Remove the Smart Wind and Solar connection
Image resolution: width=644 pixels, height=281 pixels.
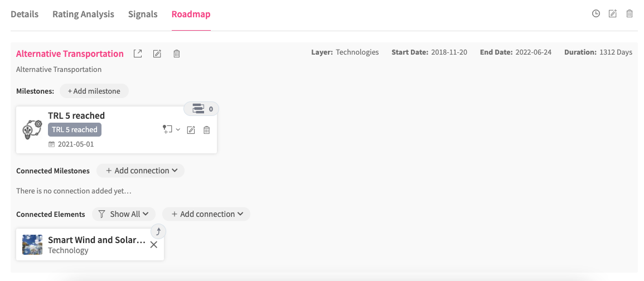(x=154, y=245)
